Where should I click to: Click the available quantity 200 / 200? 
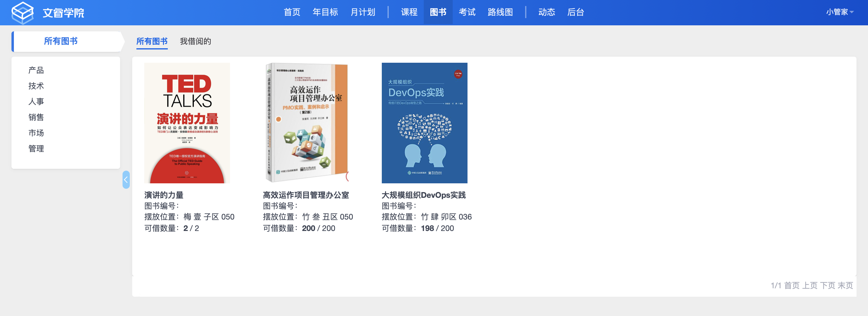(x=318, y=228)
